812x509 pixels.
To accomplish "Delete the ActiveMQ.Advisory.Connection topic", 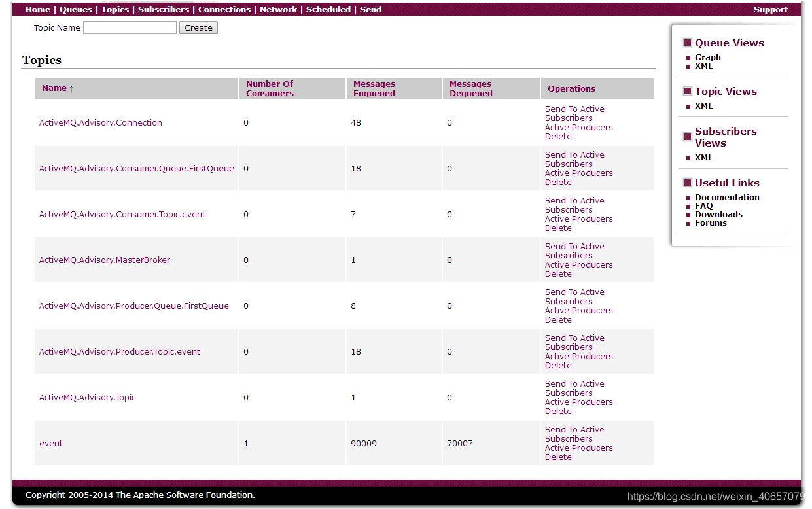I will [x=558, y=137].
